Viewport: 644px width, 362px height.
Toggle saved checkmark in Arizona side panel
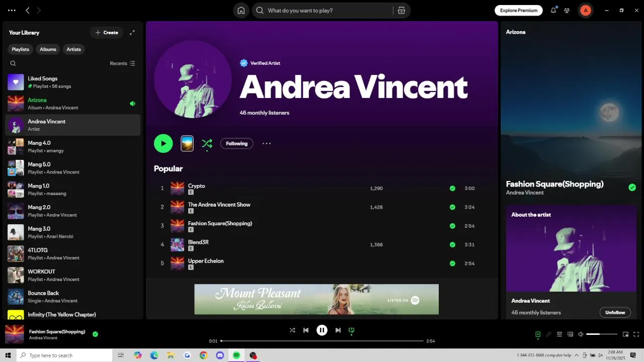[x=632, y=188]
